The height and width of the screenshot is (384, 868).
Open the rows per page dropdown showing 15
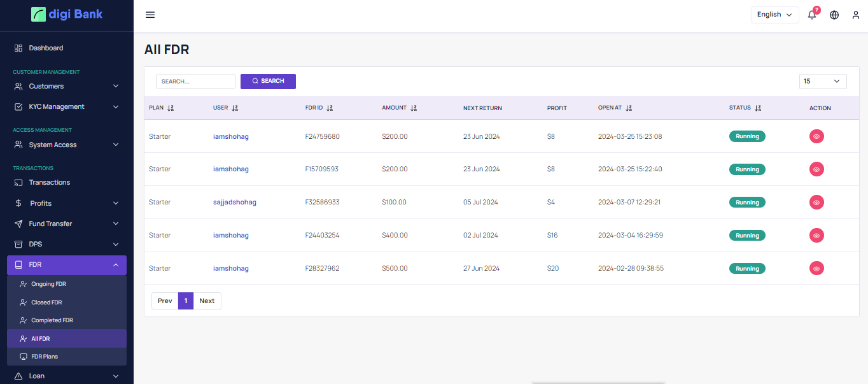coord(823,82)
